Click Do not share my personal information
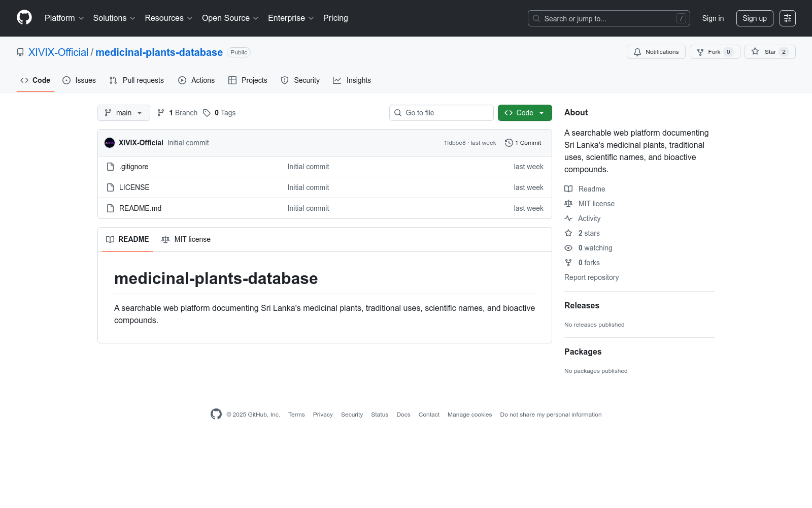812x508 pixels. click(551, 415)
